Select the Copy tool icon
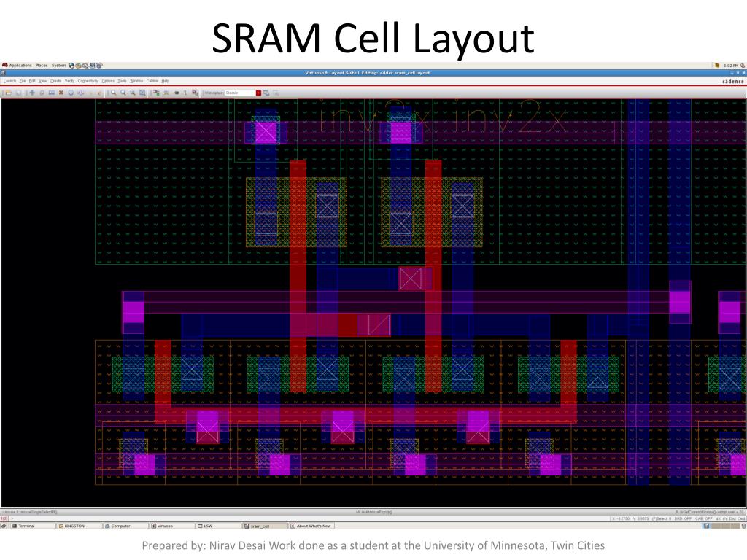Screen dimensions: 747x560 click(42, 93)
